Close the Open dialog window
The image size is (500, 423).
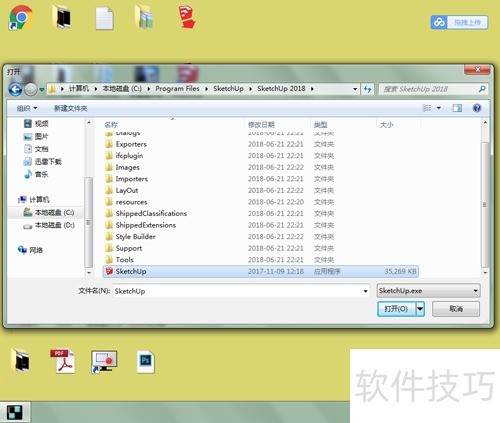(x=477, y=69)
